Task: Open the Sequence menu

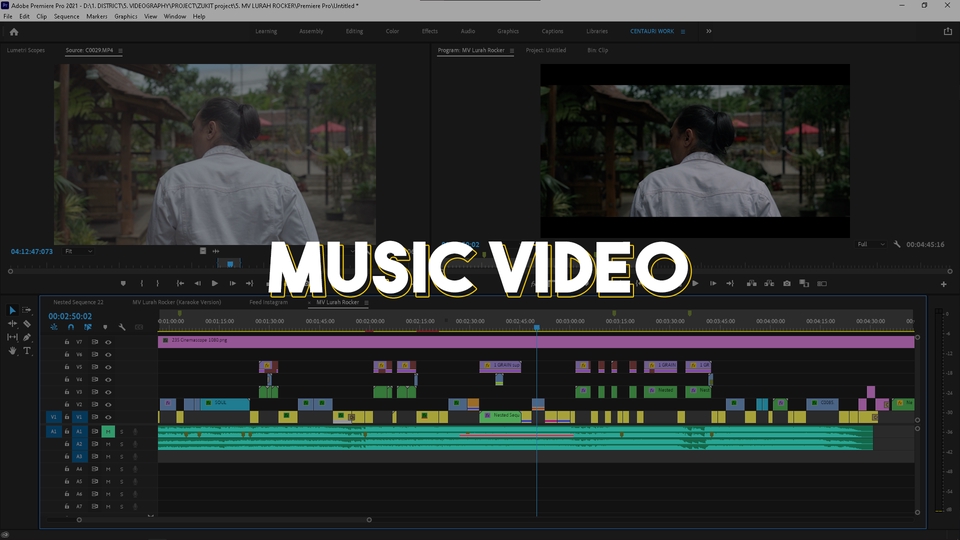Action: 66,17
